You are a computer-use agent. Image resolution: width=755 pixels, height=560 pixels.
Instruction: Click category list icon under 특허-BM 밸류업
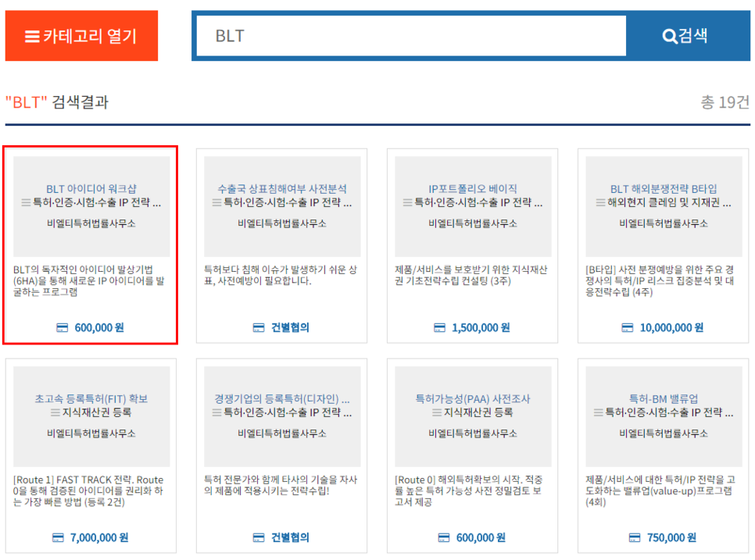pos(598,412)
